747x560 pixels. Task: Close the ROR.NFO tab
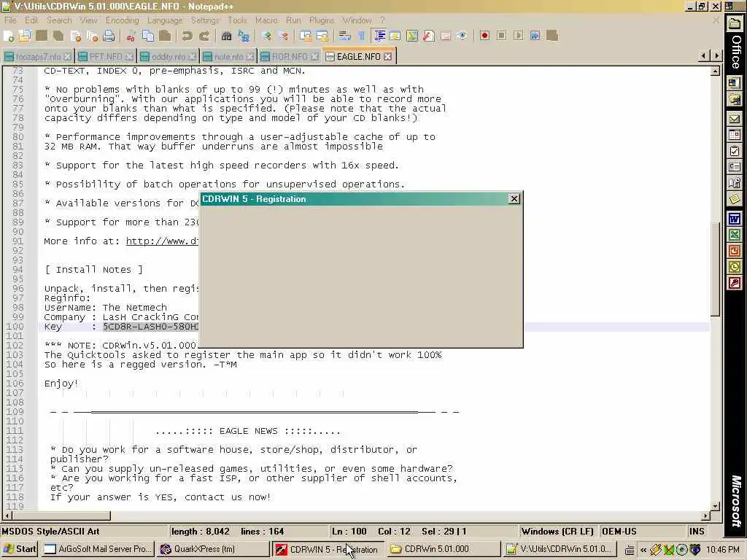coord(314,57)
